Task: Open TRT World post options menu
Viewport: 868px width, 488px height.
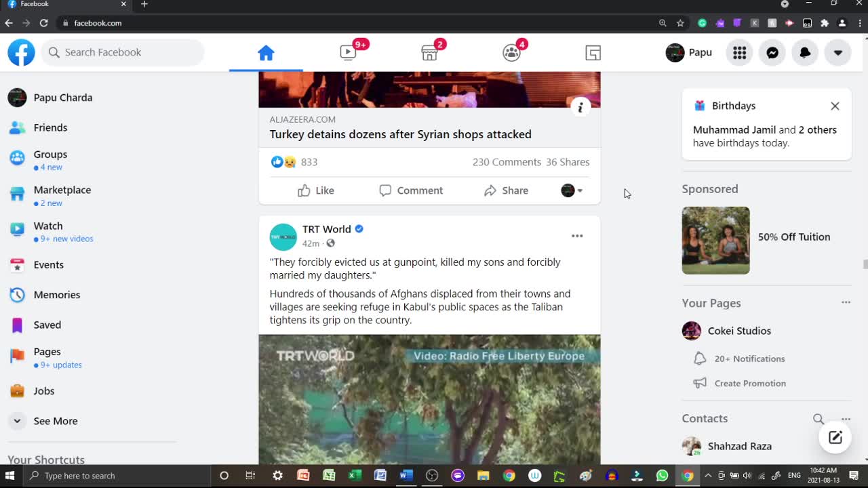Action: (577, 236)
